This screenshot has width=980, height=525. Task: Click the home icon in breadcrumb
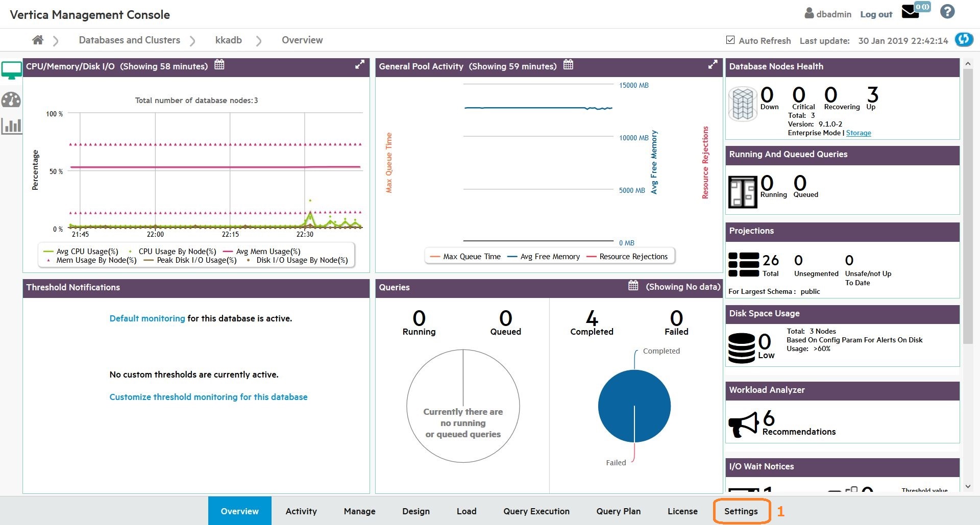pyautogui.click(x=37, y=40)
